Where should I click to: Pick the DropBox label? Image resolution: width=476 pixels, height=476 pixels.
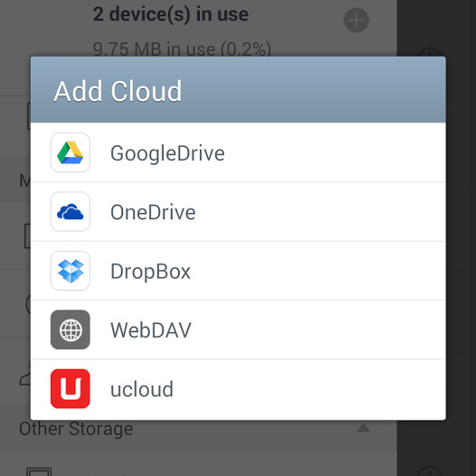pos(150,271)
